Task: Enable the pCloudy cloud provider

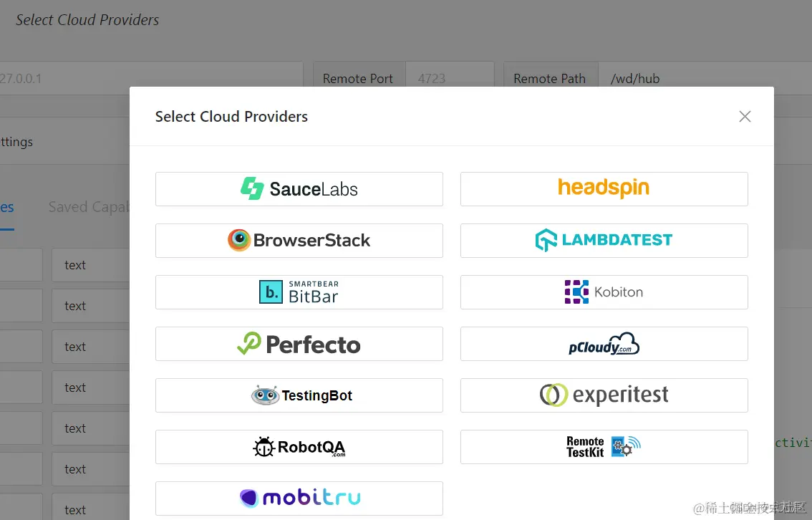Action: pyautogui.click(x=604, y=344)
